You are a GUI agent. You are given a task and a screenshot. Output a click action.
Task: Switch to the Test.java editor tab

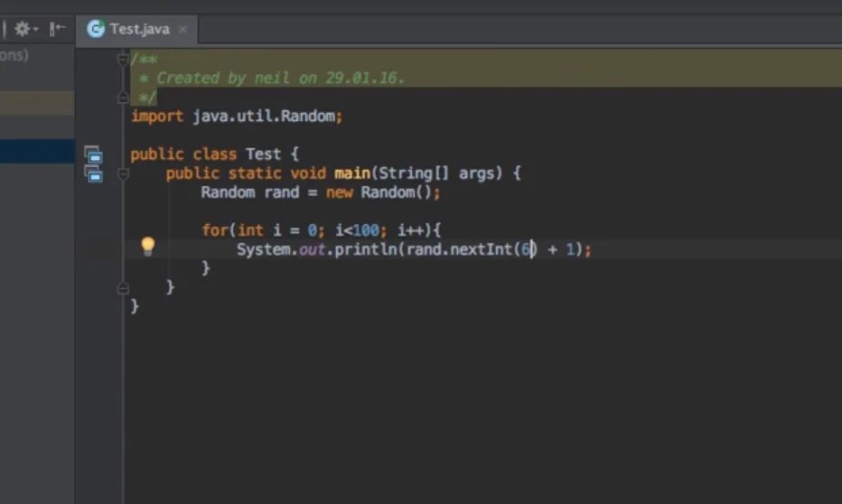(x=139, y=29)
